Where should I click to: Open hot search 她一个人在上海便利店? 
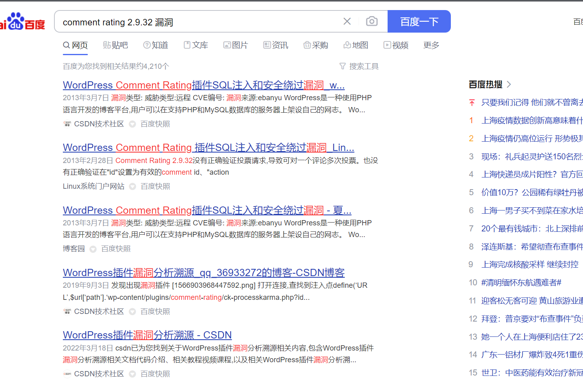tap(532, 337)
